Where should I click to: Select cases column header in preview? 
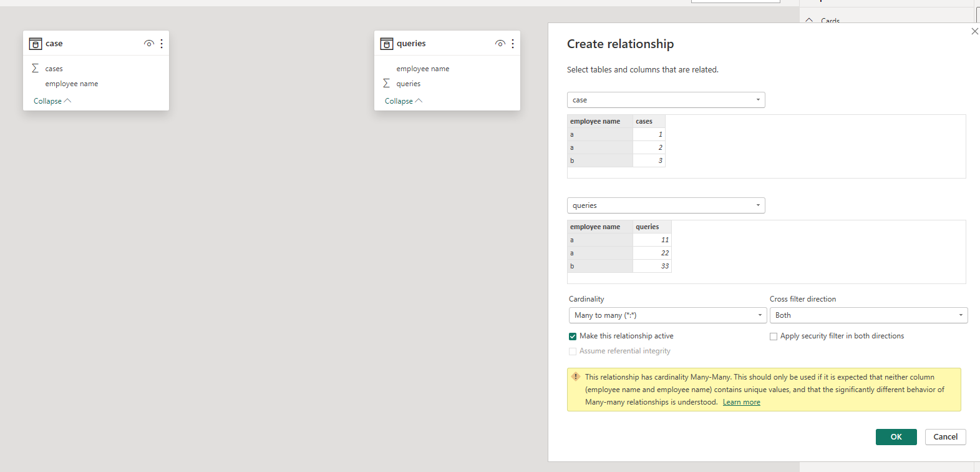coord(649,121)
